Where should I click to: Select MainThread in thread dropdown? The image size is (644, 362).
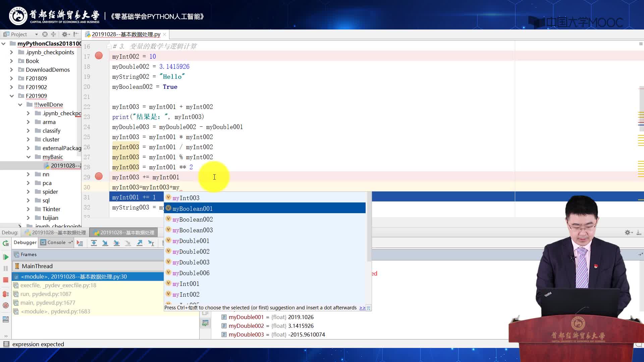click(88, 266)
